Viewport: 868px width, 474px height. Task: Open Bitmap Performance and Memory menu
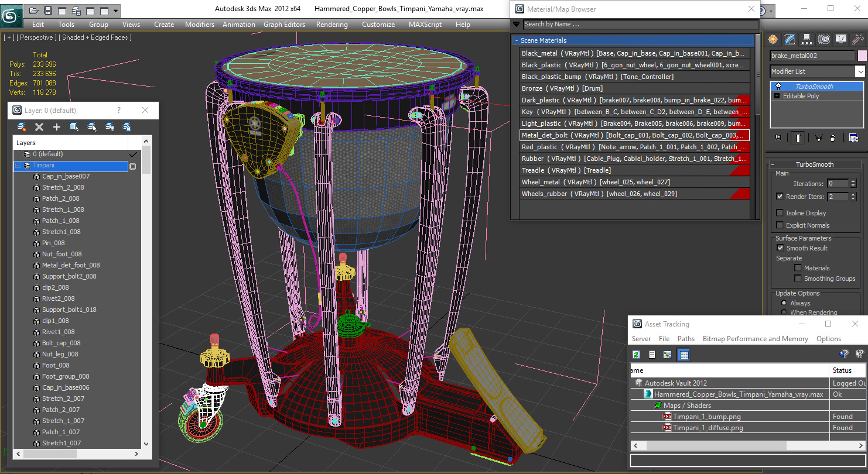coord(755,339)
